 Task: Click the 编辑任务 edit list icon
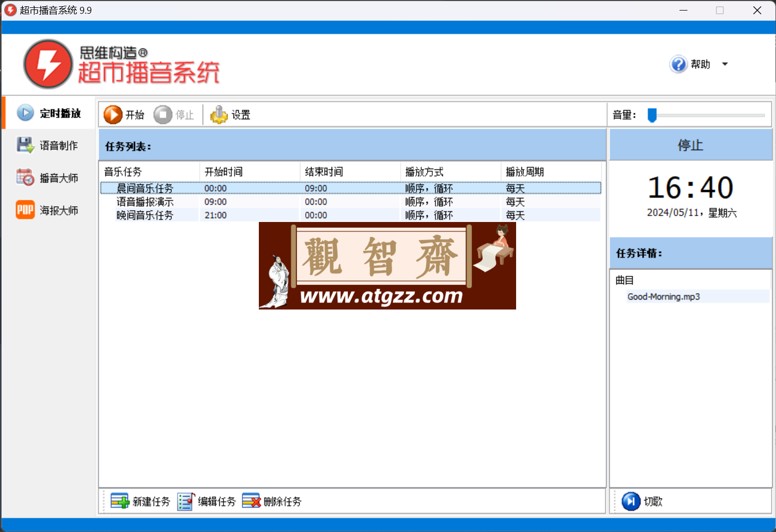coord(186,501)
